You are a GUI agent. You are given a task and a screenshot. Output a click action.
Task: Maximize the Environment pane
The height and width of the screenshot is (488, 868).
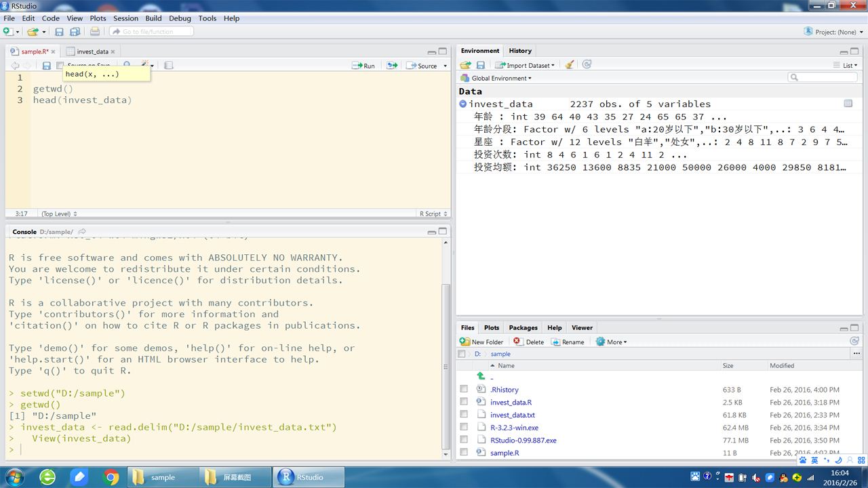click(x=856, y=51)
